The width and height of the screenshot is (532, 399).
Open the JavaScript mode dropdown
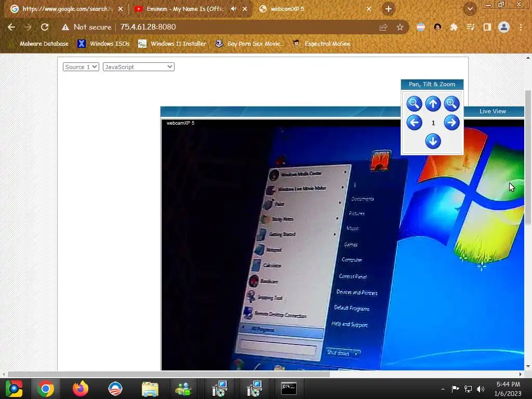tap(138, 67)
